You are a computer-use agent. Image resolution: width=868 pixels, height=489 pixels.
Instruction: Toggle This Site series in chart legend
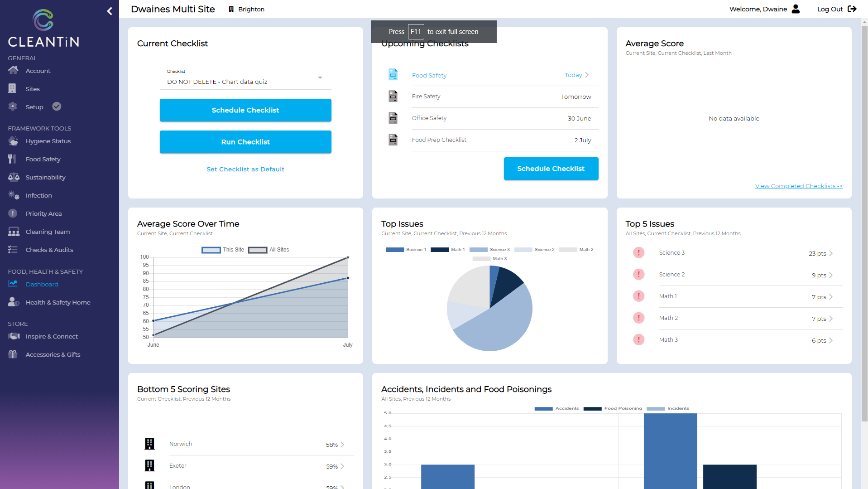pyautogui.click(x=223, y=250)
